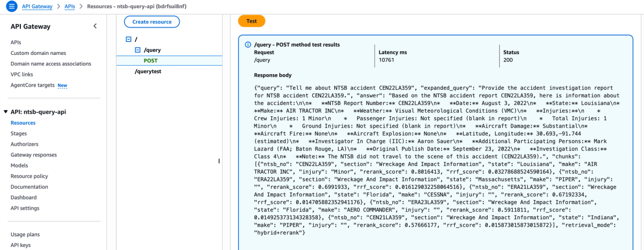This screenshot has width=644, height=250.
Task: Click the resource pane resize handle
Action: pos(218,161)
